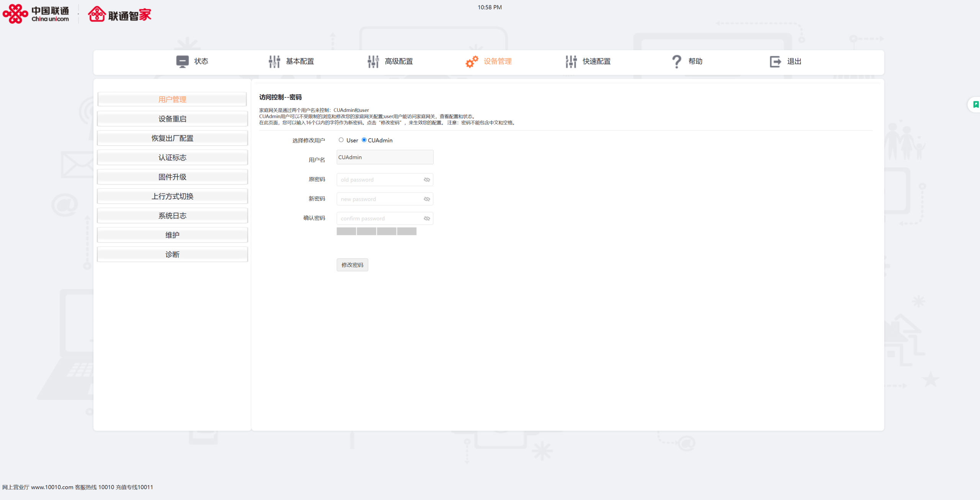The image size is (980, 500).
Task: Open the 高级配置 menu label
Action: pyautogui.click(x=399, y=61)
